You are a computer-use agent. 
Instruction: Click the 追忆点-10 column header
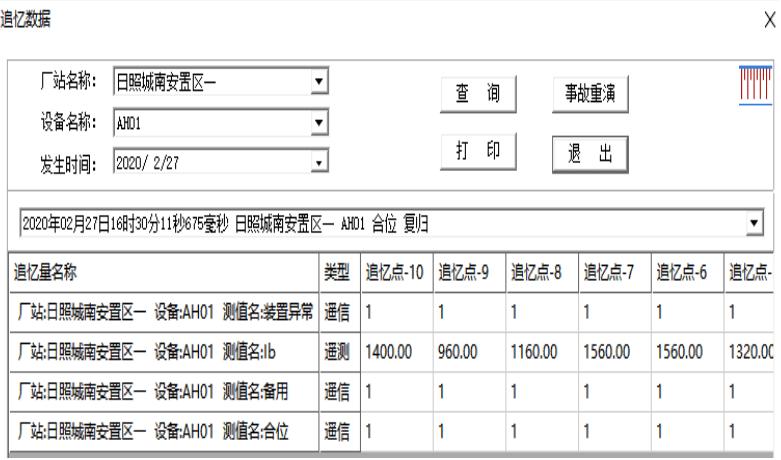pos(397,272)
